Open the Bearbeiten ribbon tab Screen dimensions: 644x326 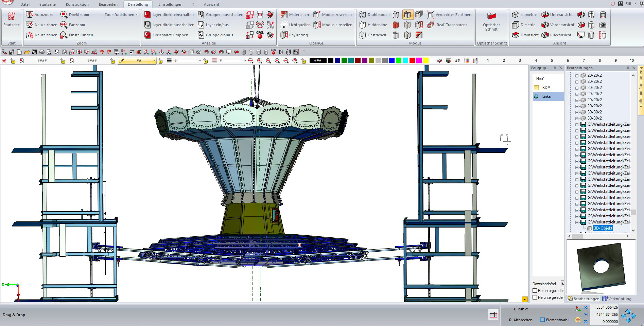(x=108, y=4)
